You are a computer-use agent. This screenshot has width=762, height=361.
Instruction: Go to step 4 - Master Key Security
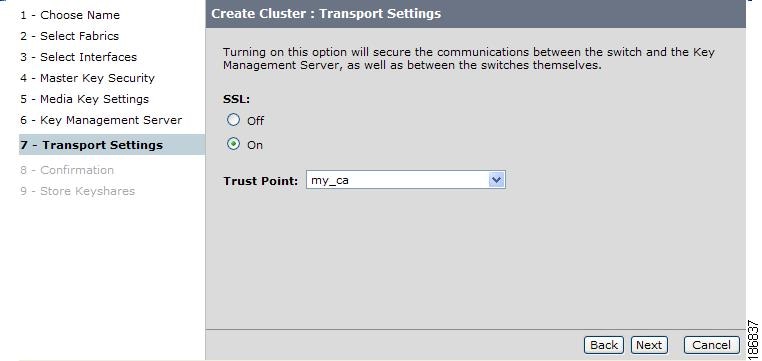(87, 78)
